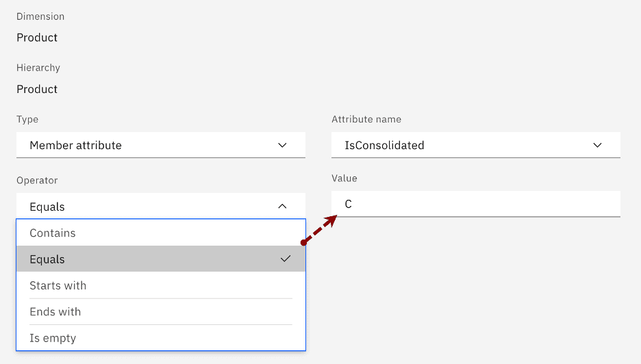
Task: Click the Attribute name down chevron
Action: (597, 145)
